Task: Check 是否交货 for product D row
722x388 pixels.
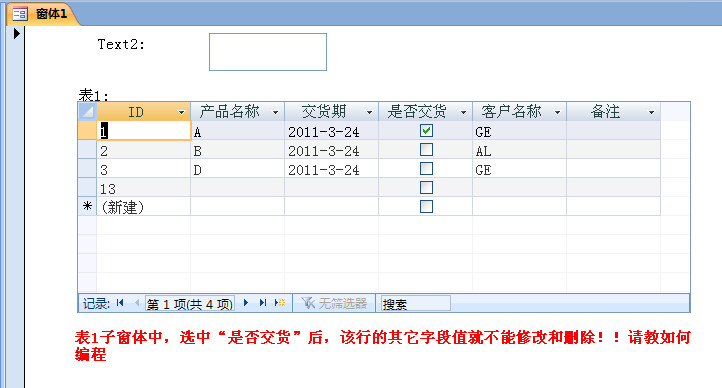Action: pos(426,168)
